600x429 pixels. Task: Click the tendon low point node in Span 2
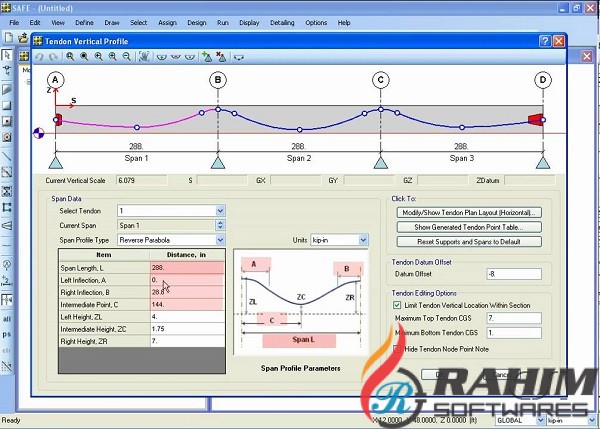click(300, 130)
